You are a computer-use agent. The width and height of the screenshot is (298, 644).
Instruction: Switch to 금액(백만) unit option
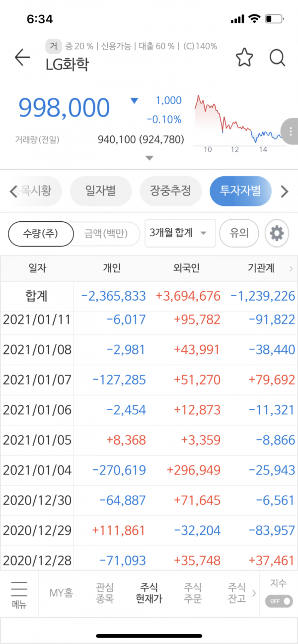pyautogui.click(x=106, y=233)
